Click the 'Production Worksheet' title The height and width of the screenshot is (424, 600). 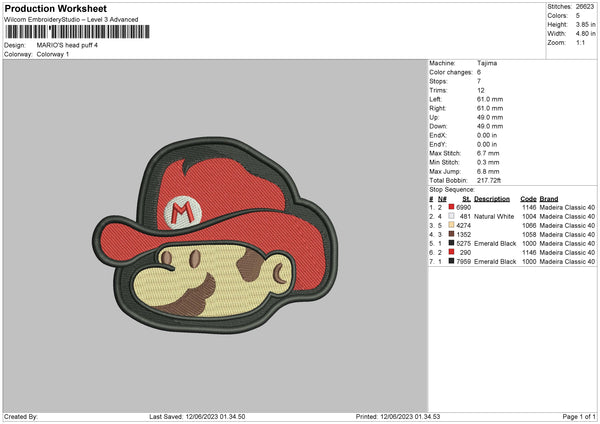(55, 8)
